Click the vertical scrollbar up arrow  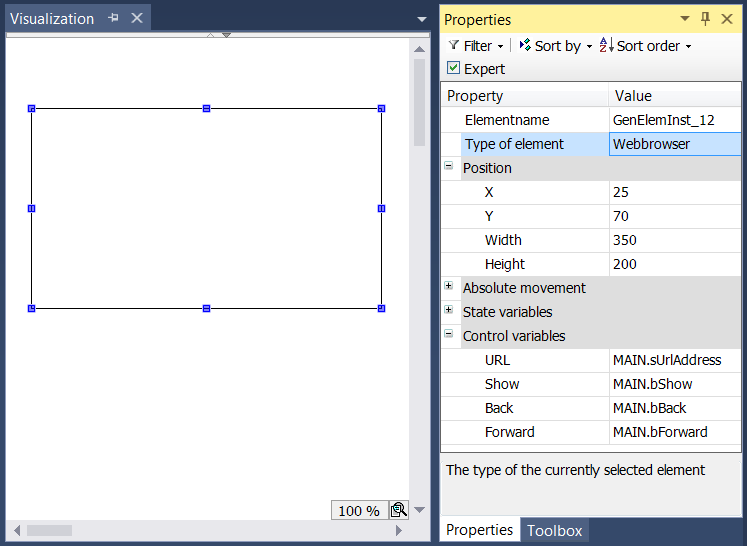point(419,49)
